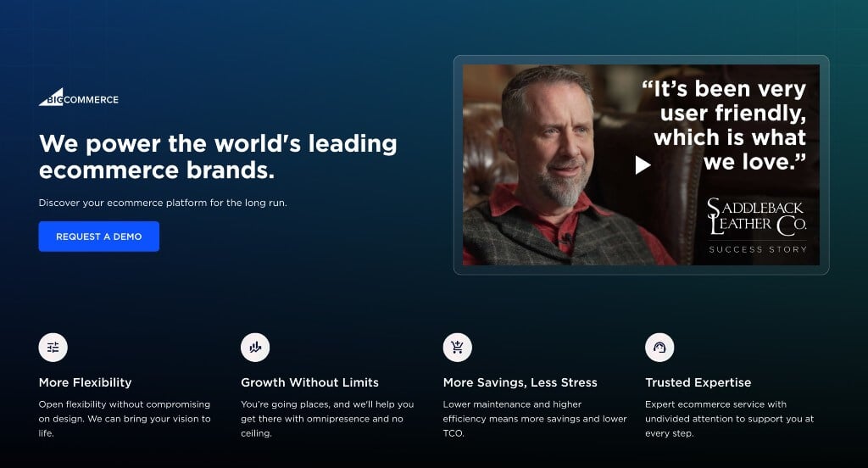Click the Saddleback Leather Co. logo in video
The width and height of the screenshot is (868, 468).
click(x=757, y=217)
